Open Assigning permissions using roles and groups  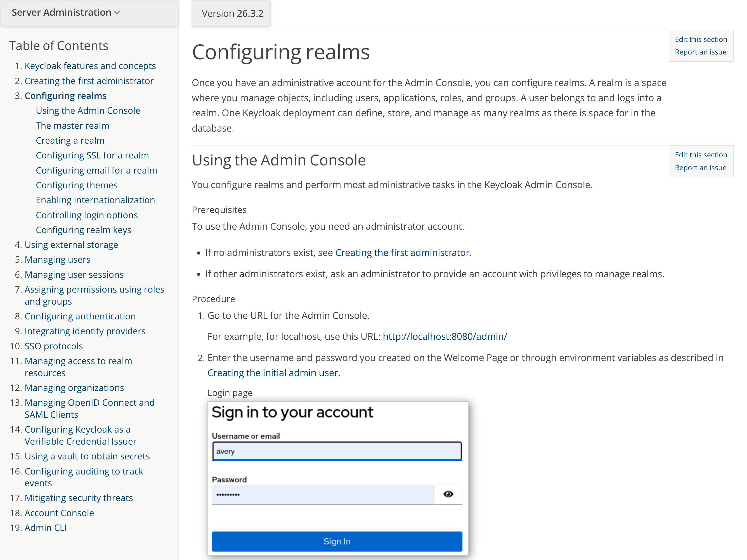[94, 295]
